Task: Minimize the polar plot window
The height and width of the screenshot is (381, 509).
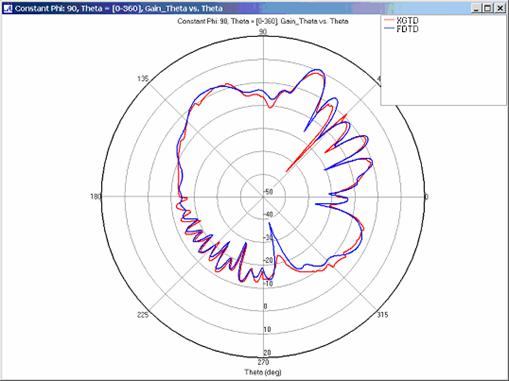Action: 476,8
